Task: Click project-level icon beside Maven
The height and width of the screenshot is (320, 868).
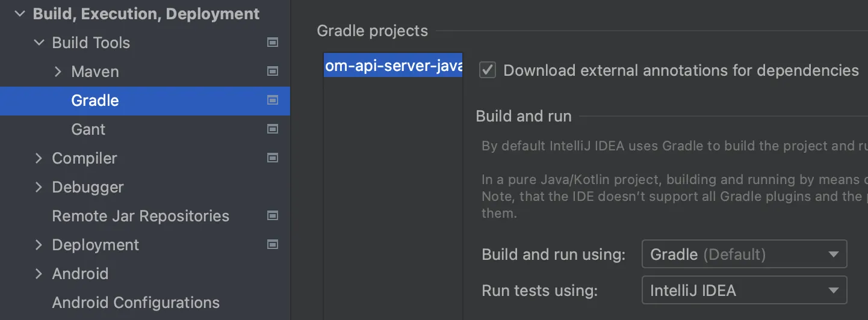Action: point(273,72)
